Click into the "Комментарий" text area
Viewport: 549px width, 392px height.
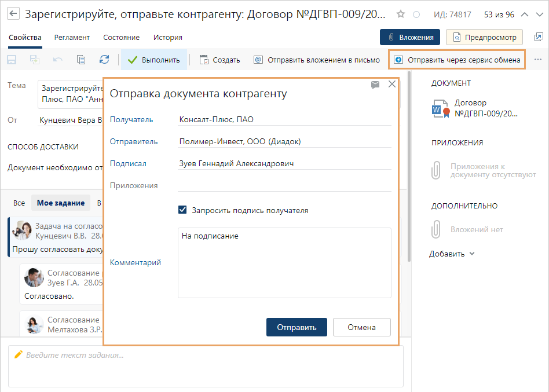[x=284, y=262]
